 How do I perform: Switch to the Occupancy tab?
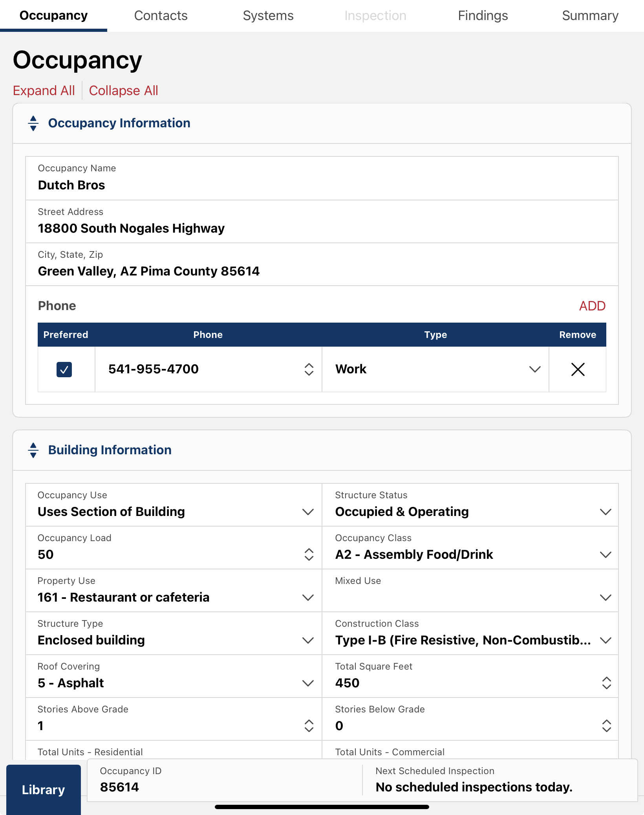click(54, 16)
